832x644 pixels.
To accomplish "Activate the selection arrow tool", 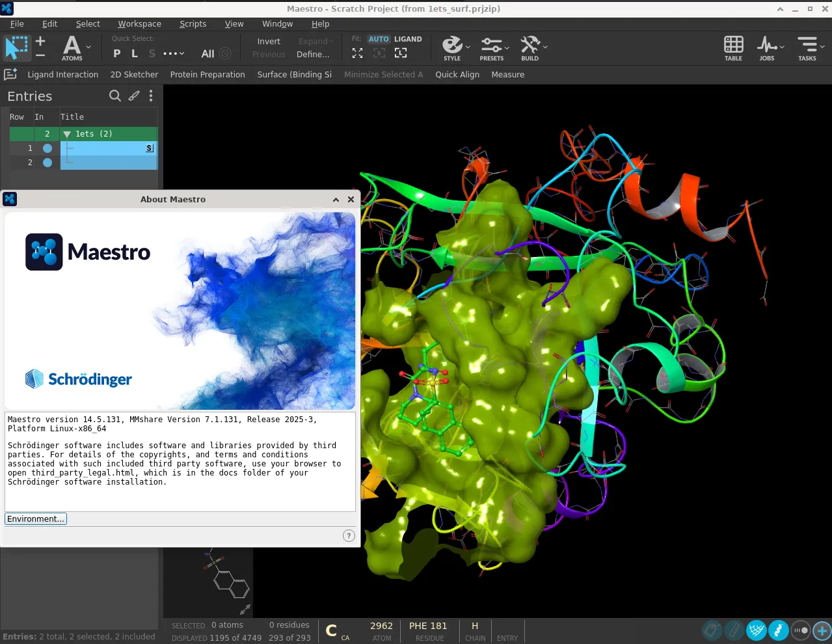I will (17, 48).
